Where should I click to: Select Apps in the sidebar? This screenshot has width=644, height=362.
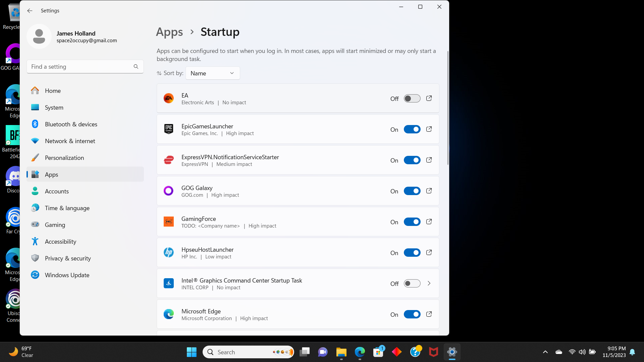point(85,174)
